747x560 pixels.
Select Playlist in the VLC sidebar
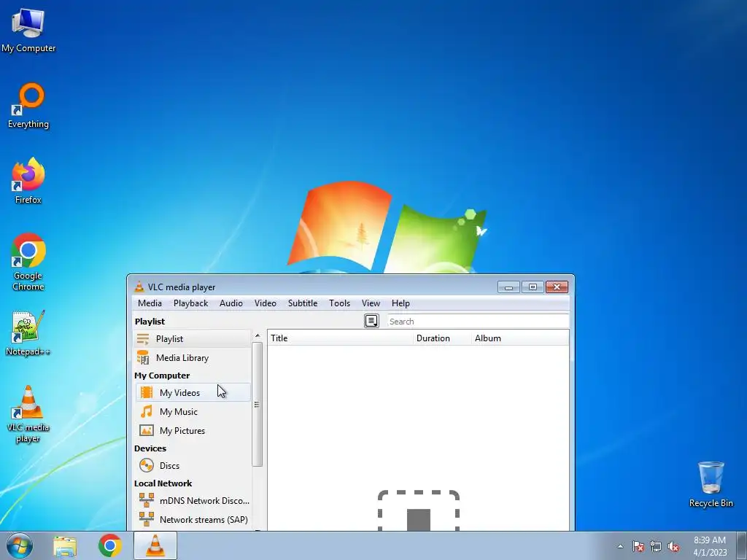(193, 338)
